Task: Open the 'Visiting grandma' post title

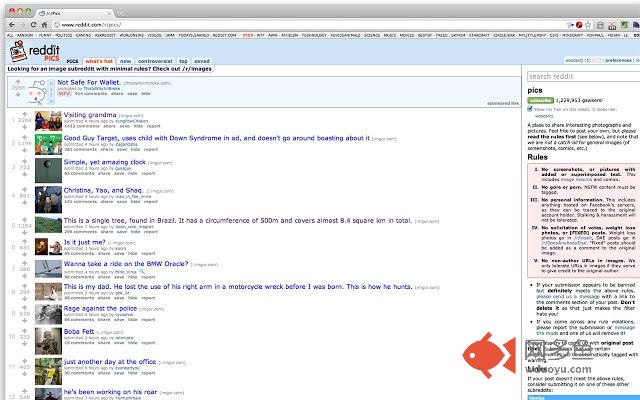Action: point(90,115)
